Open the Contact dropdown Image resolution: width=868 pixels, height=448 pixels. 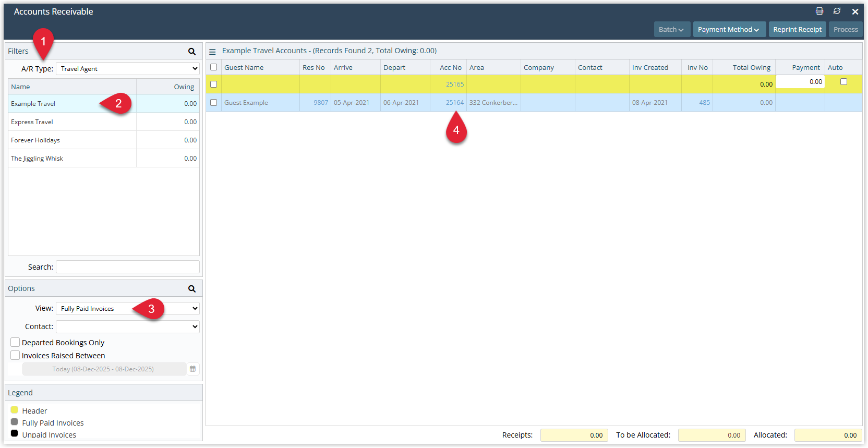coord(128,326)
